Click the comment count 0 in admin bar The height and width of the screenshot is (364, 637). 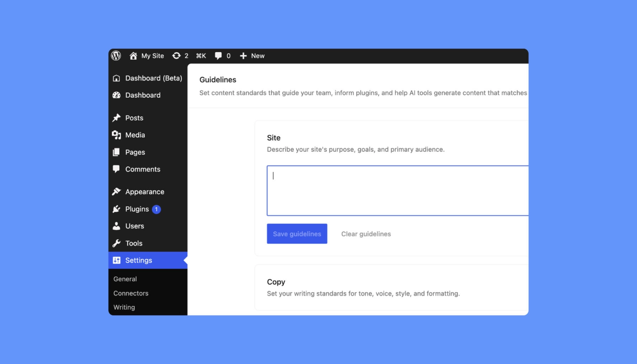tap(229, 56)
